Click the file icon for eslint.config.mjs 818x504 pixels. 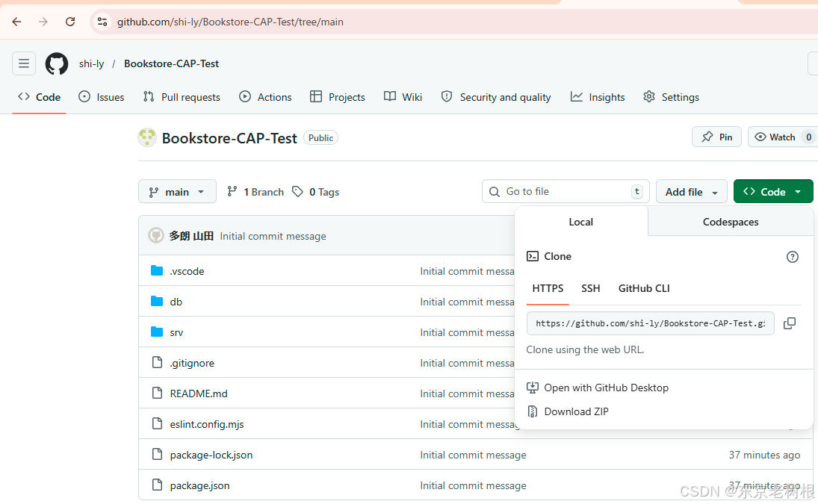[x=157, y=423]
